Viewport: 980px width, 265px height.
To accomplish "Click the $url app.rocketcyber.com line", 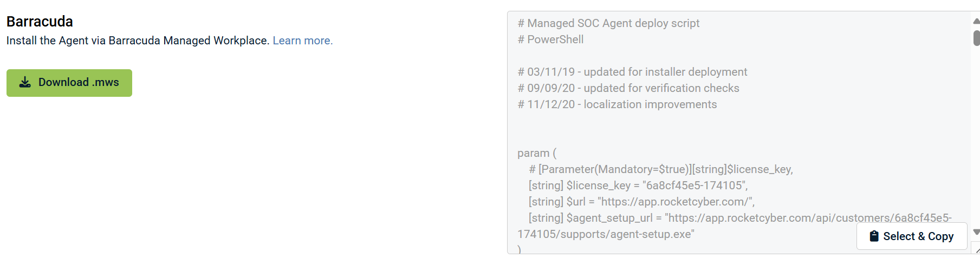I will [641, 202].
